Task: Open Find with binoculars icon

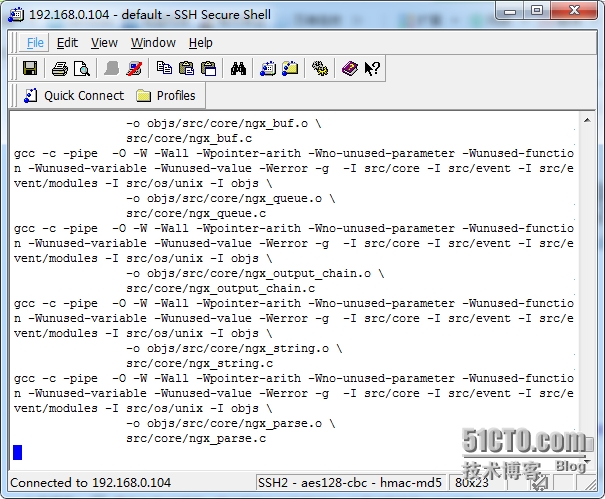Action: (x=238, y=69)
